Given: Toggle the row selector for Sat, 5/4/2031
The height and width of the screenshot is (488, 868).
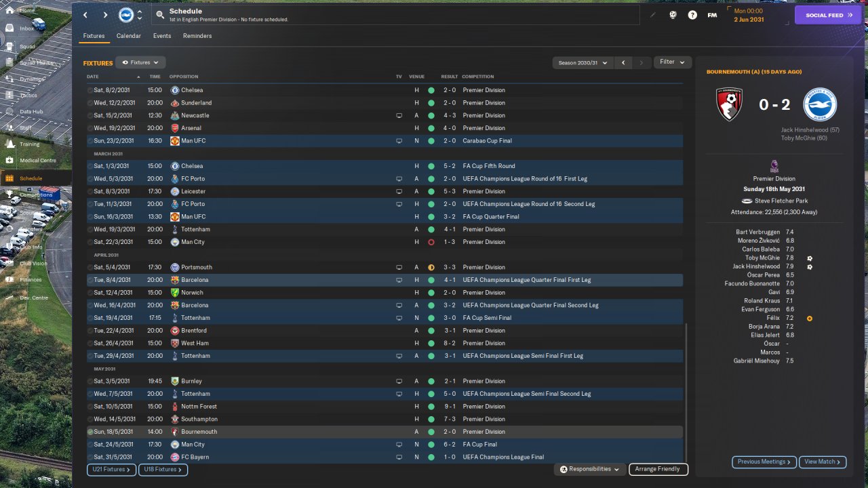Looking at the screenshot, I should tap(90, 267).
